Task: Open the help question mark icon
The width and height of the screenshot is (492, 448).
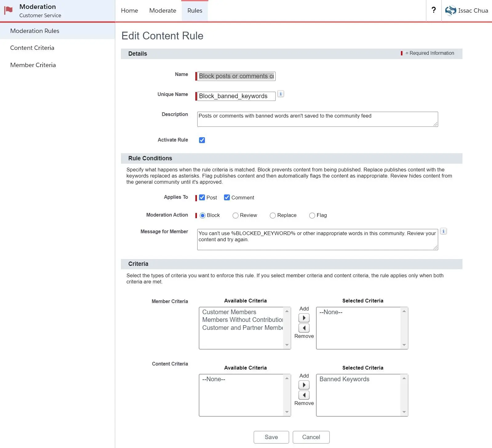Action: [434, 10]
